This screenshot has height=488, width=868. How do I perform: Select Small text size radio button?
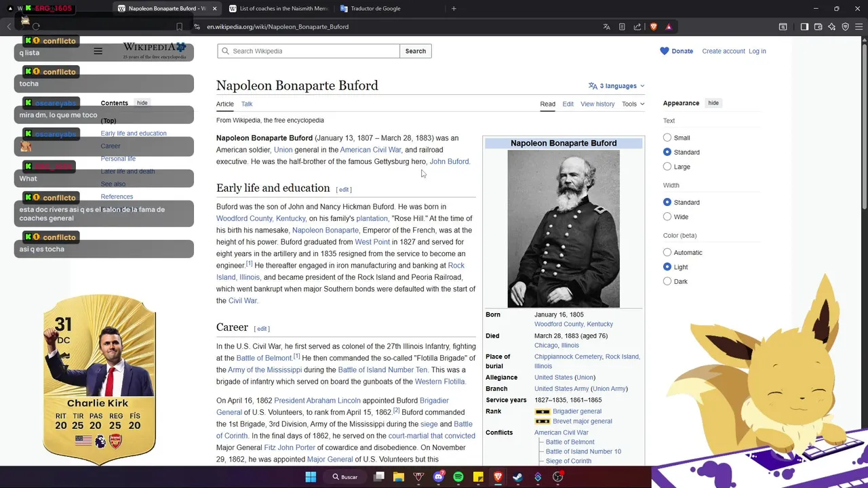[667, 138]
